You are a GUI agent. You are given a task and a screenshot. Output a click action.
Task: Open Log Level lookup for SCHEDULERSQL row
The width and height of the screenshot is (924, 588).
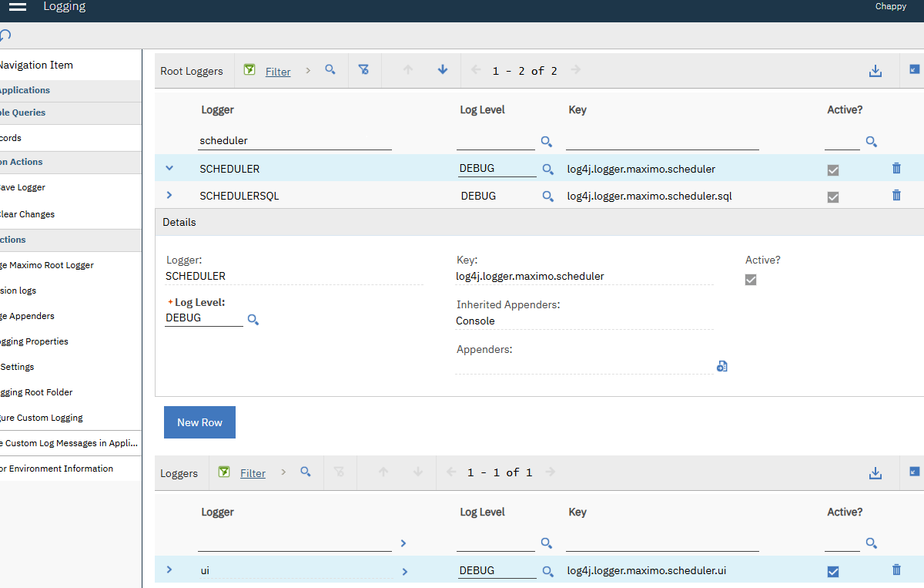click(548, 197)
